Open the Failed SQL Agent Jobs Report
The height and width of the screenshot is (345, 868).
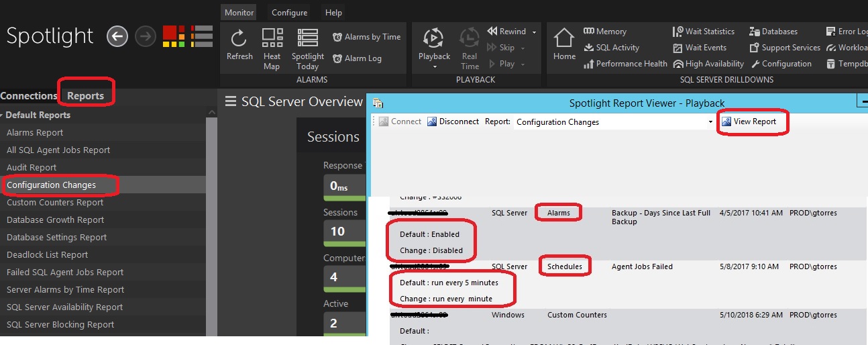[x=103, y=273]
